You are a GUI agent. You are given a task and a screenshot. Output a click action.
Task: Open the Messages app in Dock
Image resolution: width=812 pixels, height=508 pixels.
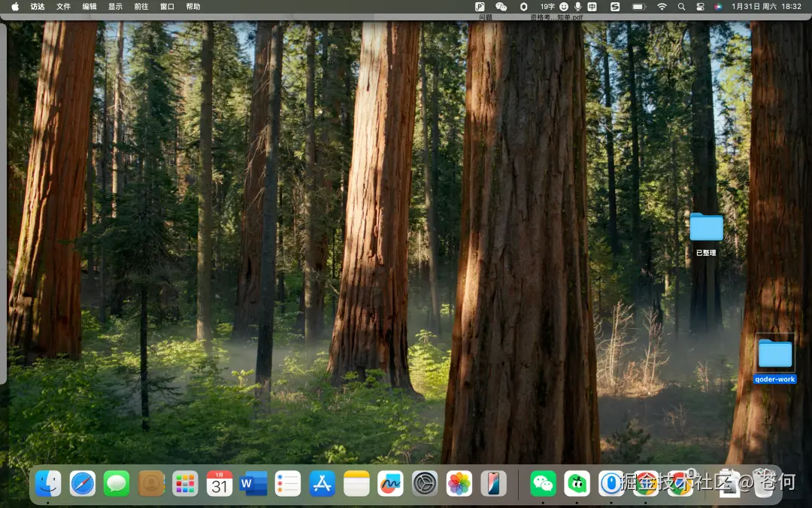click(117, 483)
